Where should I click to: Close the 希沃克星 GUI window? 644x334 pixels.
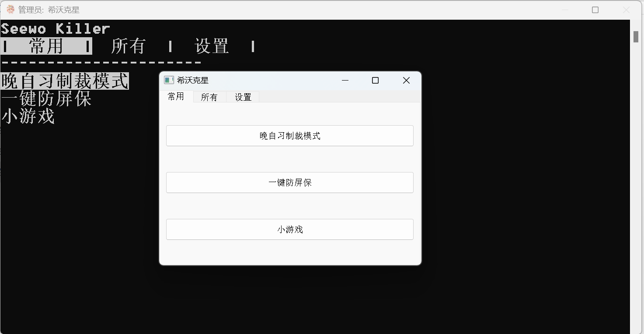pos(406,80)
